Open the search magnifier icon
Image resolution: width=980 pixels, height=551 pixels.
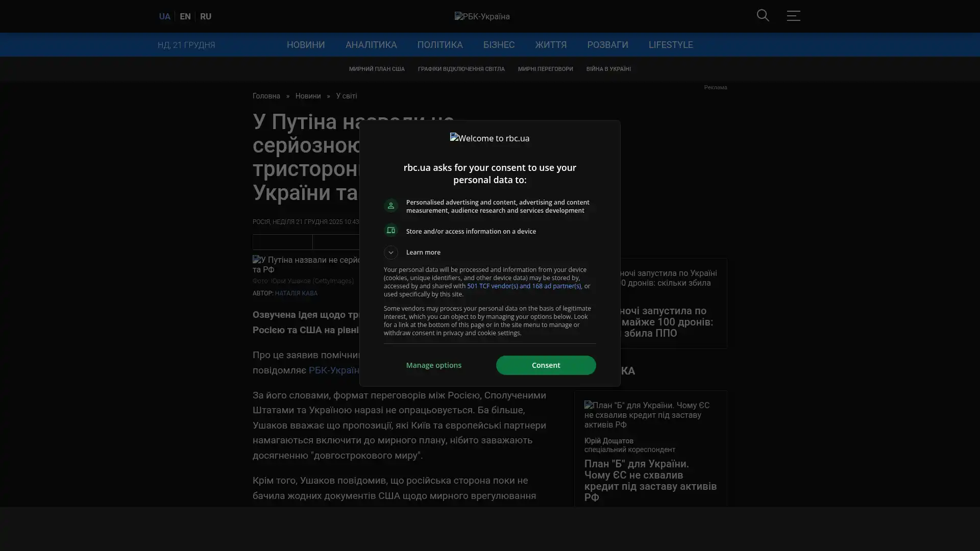pos(763,16)
